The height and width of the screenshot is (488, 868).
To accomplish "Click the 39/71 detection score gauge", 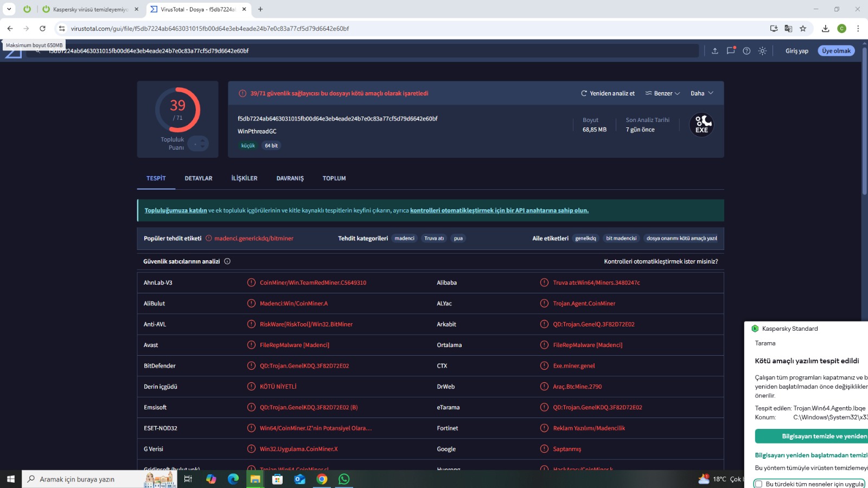I will [x=178, y=110].
